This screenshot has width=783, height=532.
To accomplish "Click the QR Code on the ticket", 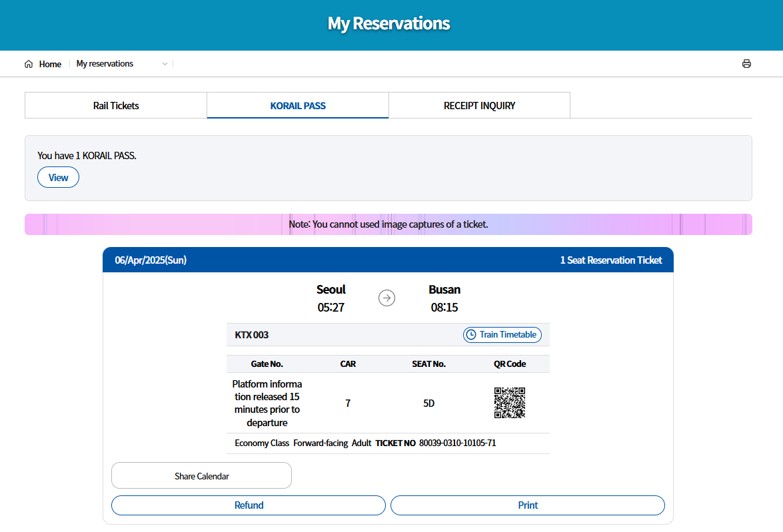I will coord(510,403).
